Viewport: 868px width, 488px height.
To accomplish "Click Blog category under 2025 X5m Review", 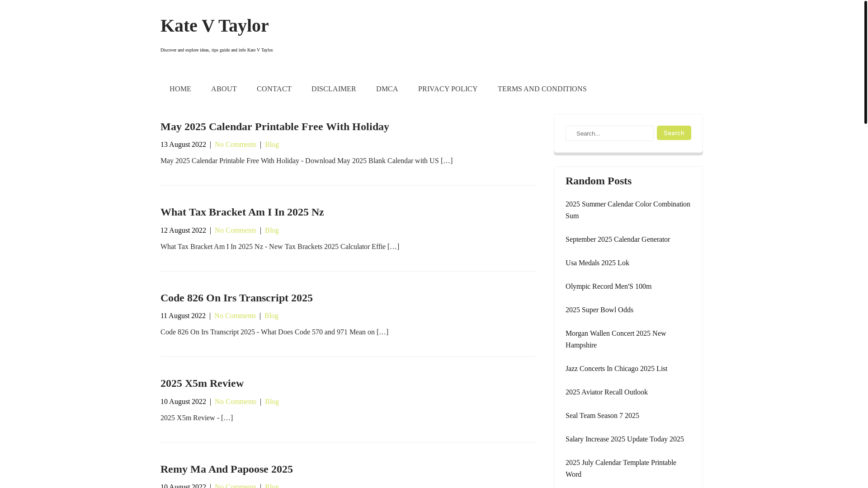I will [x=272, y=402].
